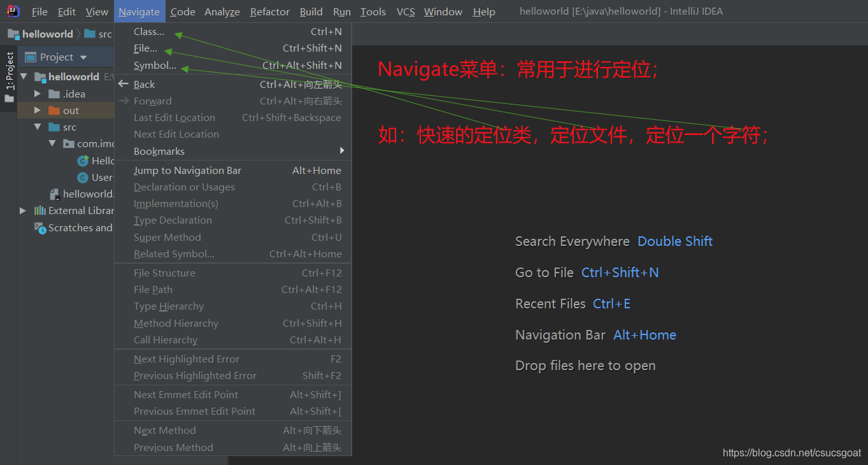
Task: Click the User class icon
Action: click(x=83, y=177)
